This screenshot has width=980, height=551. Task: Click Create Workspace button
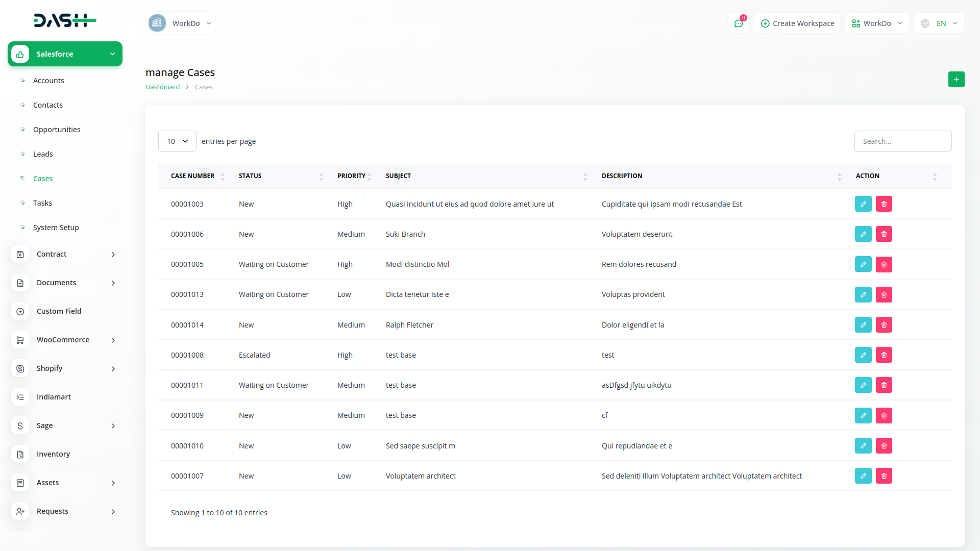797,23
